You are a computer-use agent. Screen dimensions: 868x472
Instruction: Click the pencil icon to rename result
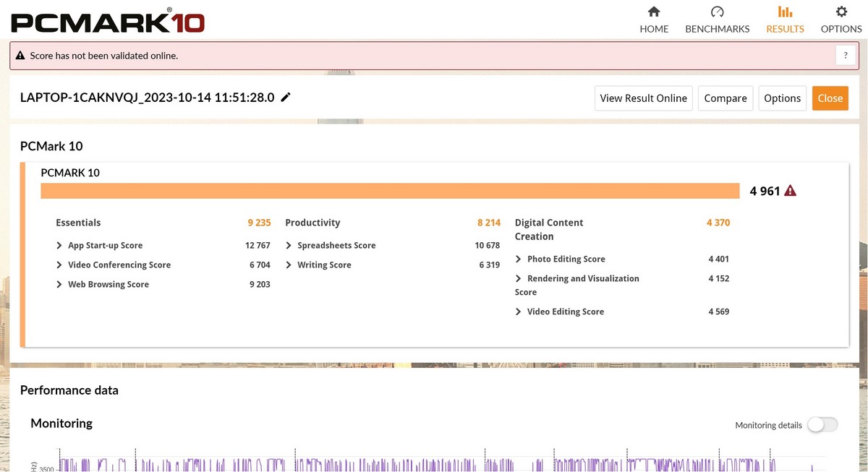tap(286, 98)
